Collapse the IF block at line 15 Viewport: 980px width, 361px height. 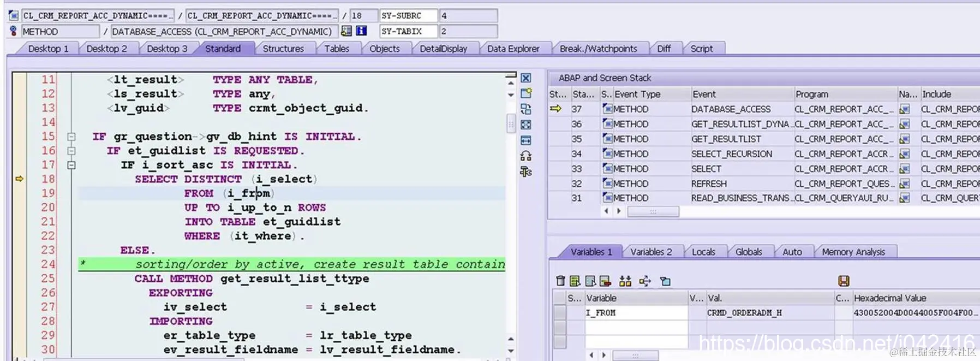[71, 137]
